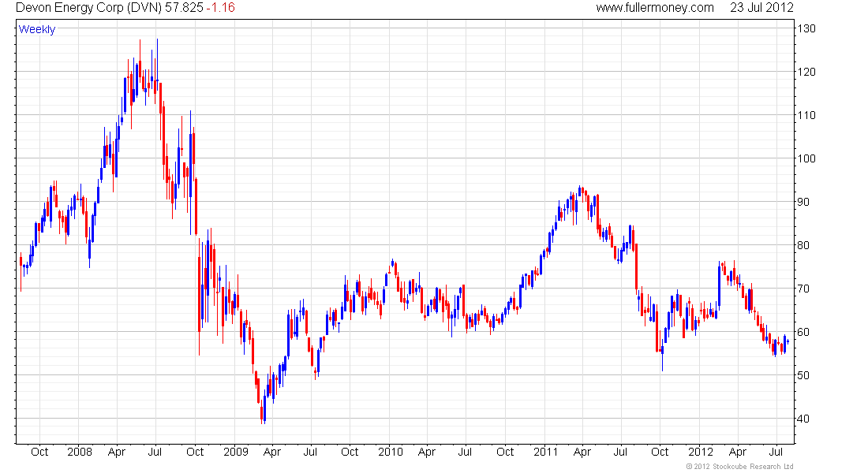Click the '© 2012 Stockcube Research Ltd' copyright text
868x473 pixels.
pos(740,467)
